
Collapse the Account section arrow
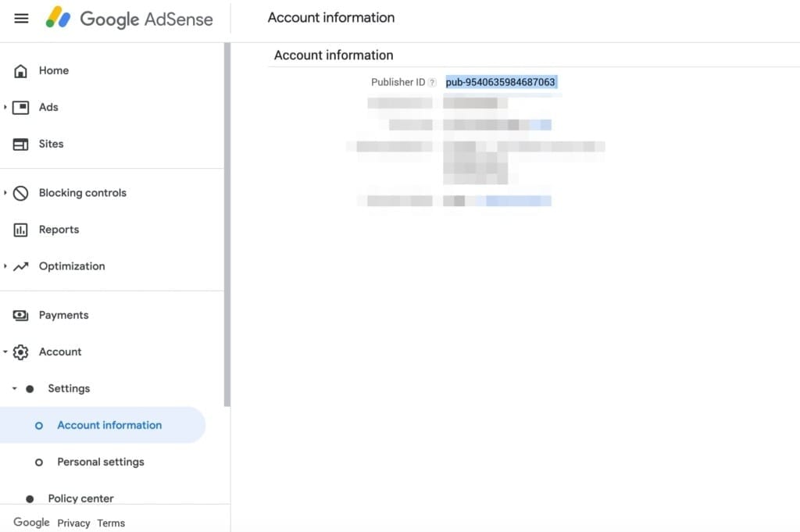pyautogui.click(x=5, y=352)
